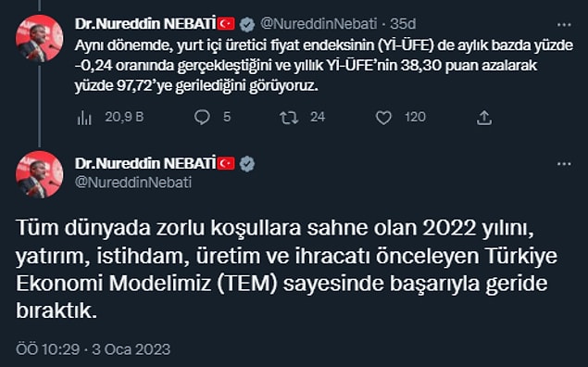Open the profile photo on the Yİ-ÜFE tweet
The height and width of the screenshot is (367, 588).
click(x=40, y=38)
